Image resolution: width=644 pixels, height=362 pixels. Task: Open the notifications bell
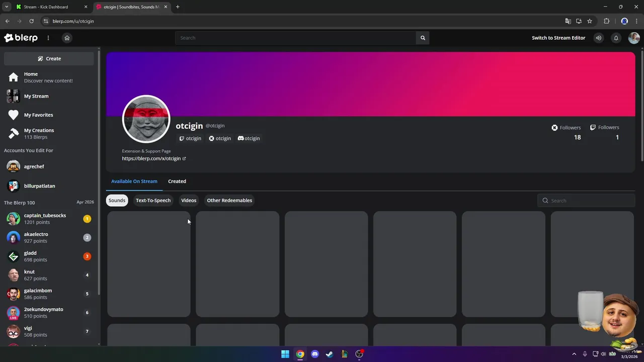[x=616, y=38]
